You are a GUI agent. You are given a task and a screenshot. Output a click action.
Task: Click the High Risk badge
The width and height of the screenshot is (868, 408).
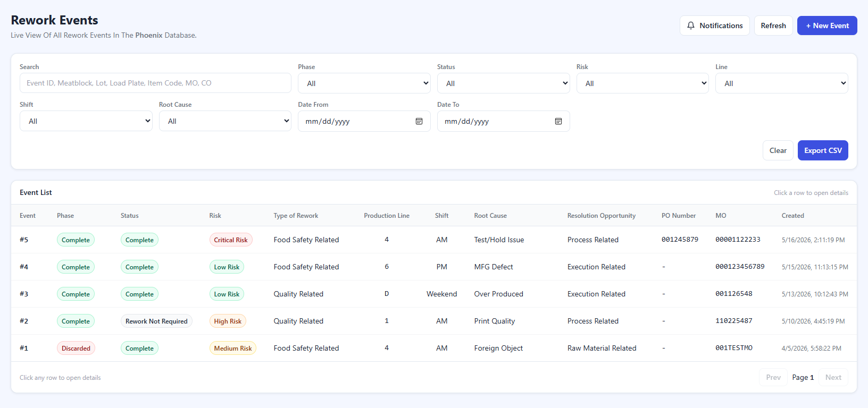tap(228, 321)
